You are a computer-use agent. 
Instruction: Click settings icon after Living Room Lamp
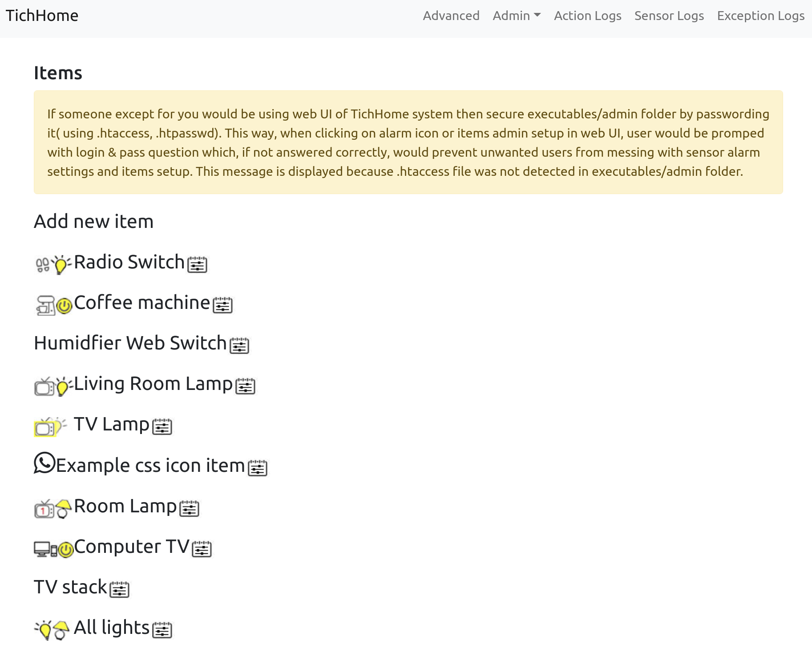coord(245,386)
